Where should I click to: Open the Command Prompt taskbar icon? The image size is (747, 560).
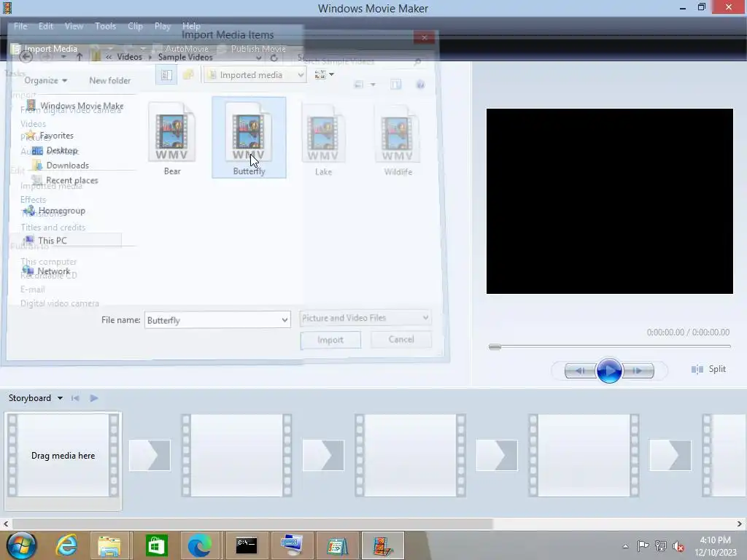(x=247, y=545)
